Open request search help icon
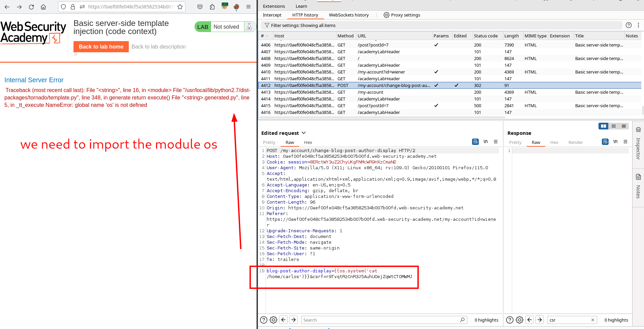 [x=264, y=320]
